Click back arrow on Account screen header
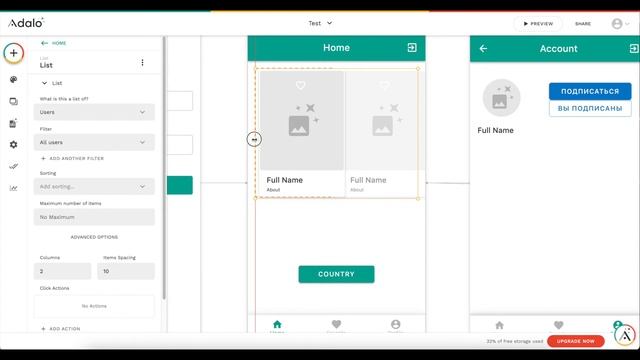This screenshot has height=360, width=640. pos(483,49)
